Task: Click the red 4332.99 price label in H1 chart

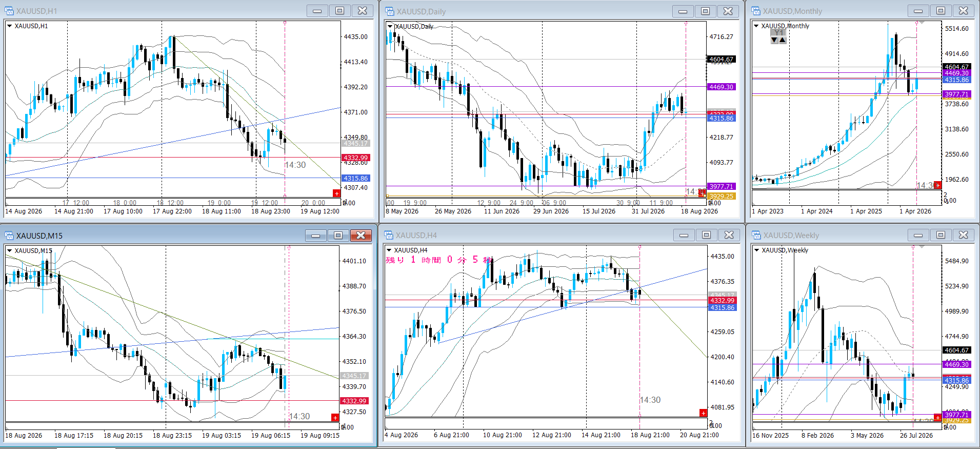Action: 355,158
